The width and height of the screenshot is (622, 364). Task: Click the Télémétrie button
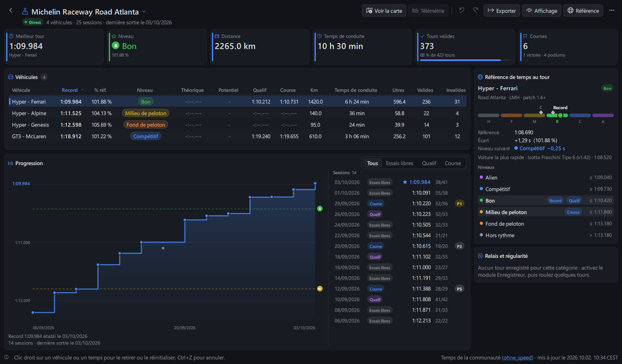click(x=428, y=11)
